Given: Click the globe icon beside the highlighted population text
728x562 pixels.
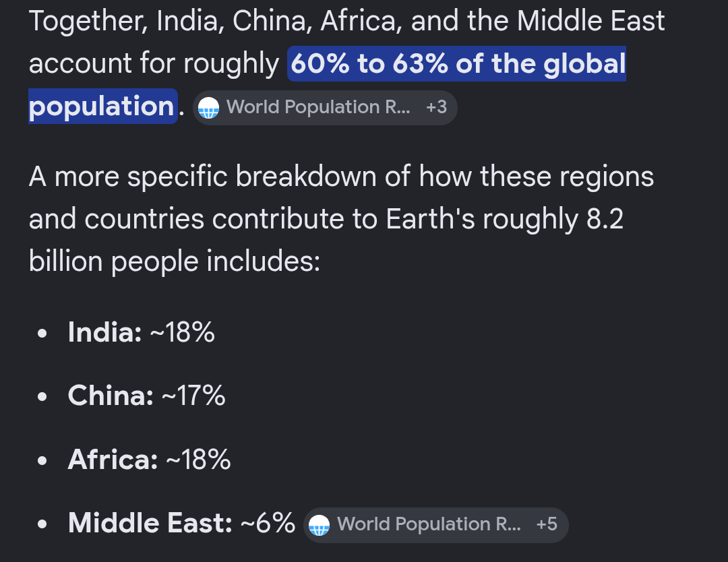Looking at the screenshot, I should 208,108.
